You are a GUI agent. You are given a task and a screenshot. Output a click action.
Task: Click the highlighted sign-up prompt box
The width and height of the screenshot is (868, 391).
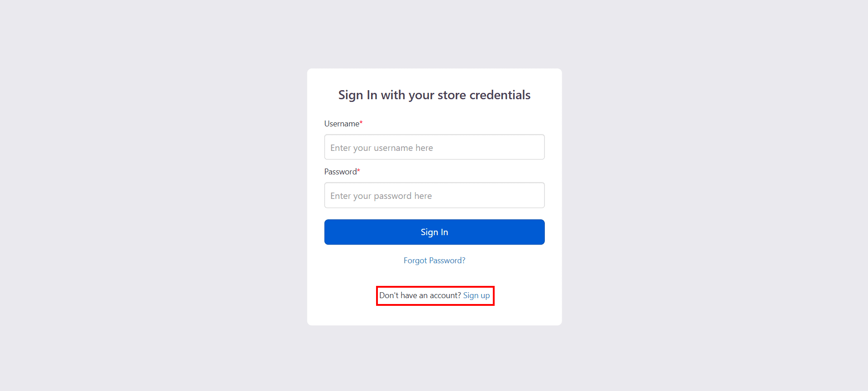(435, 295)
